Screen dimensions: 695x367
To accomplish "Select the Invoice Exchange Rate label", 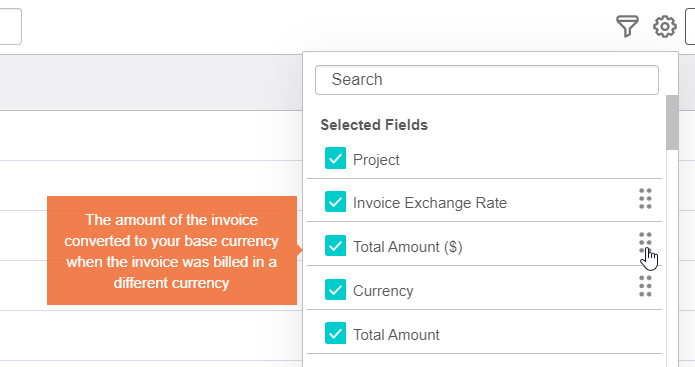I will pos(430,203).
